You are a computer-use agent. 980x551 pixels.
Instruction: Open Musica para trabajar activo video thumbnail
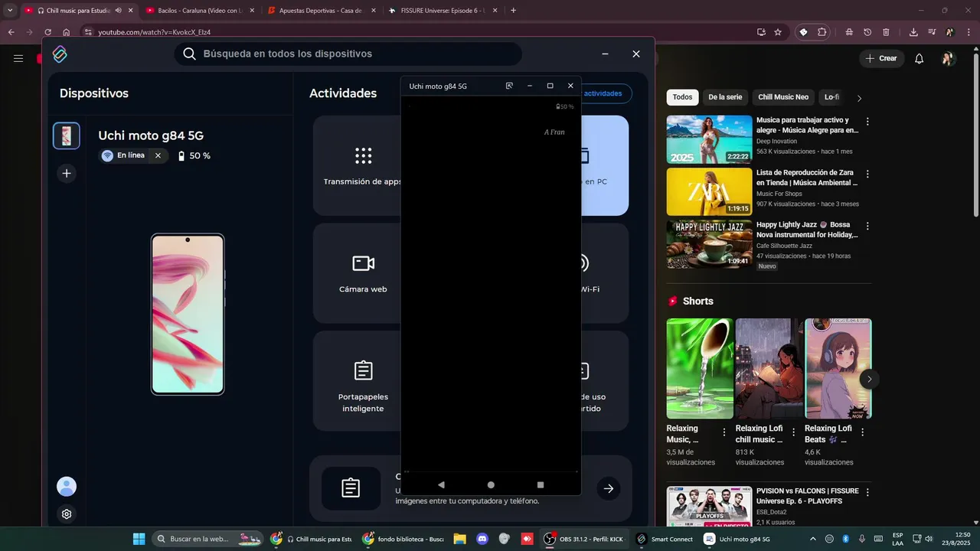[709, 139]
